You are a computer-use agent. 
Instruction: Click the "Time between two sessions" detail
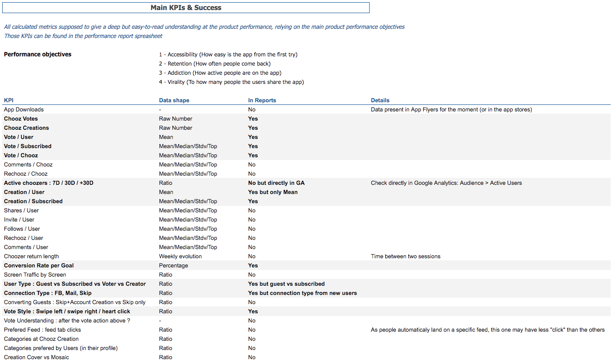pos(405,257)
